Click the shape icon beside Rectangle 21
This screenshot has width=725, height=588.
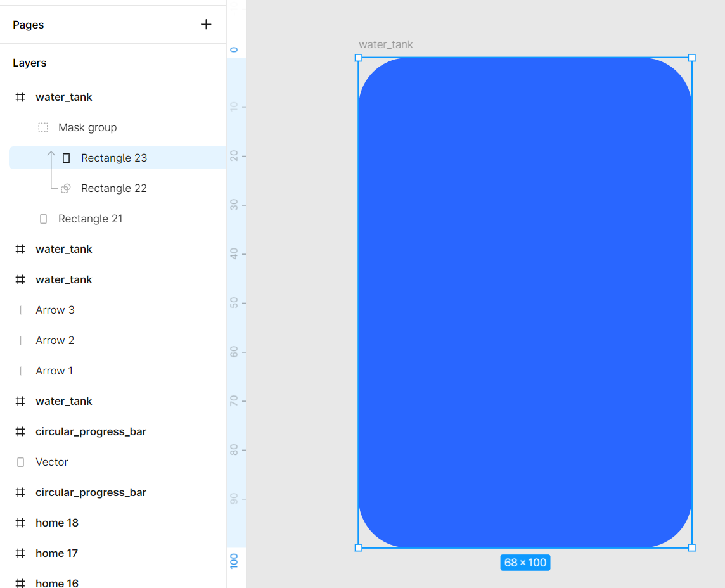point(43,219)
